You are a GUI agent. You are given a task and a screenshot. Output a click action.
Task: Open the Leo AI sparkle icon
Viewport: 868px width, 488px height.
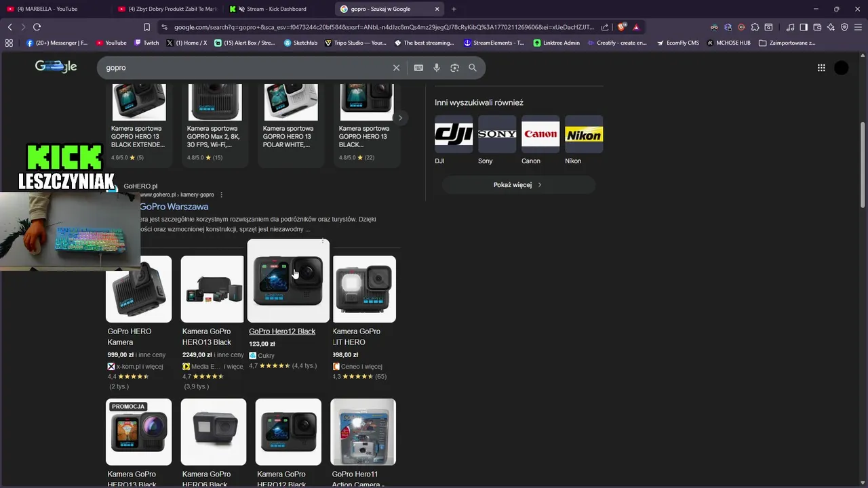tap(831, 27)
